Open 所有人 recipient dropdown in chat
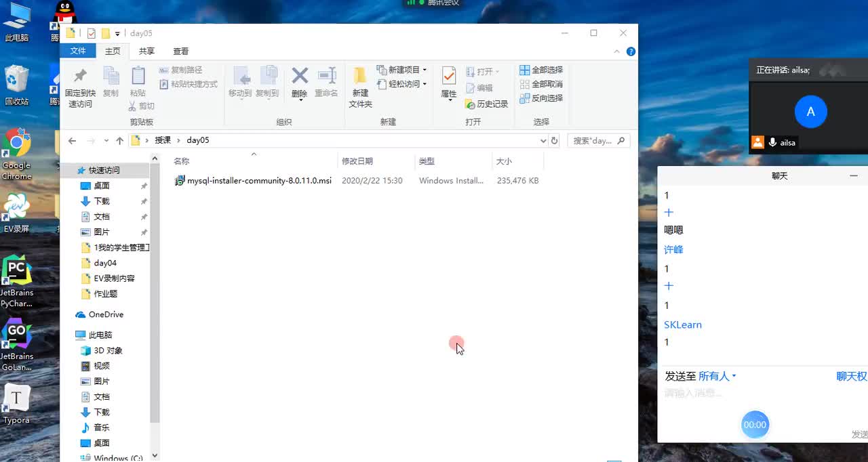This screenshot has height=462, width=868. click(x=717, y=376)
